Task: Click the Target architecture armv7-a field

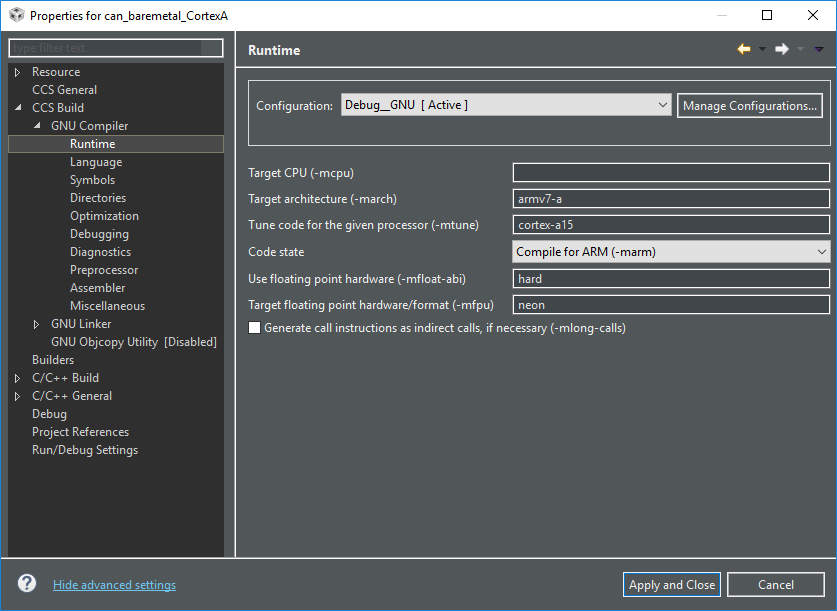Action: (671, 199)
